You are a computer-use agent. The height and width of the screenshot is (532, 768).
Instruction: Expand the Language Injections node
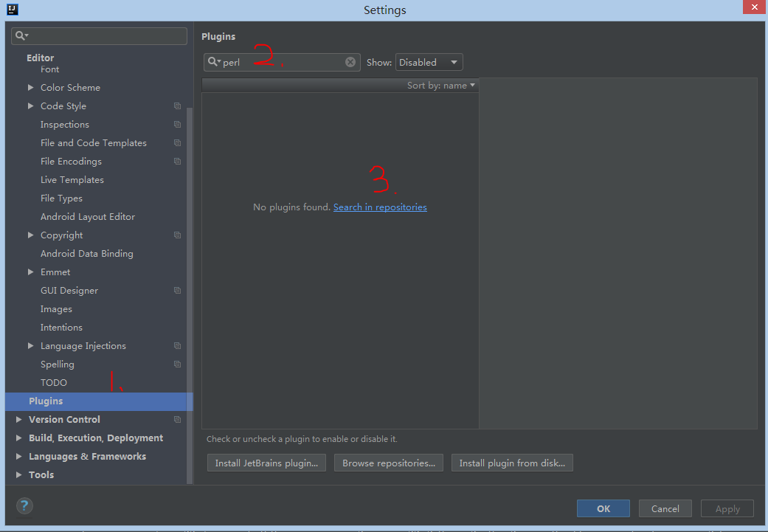click(x=30, y=346)
